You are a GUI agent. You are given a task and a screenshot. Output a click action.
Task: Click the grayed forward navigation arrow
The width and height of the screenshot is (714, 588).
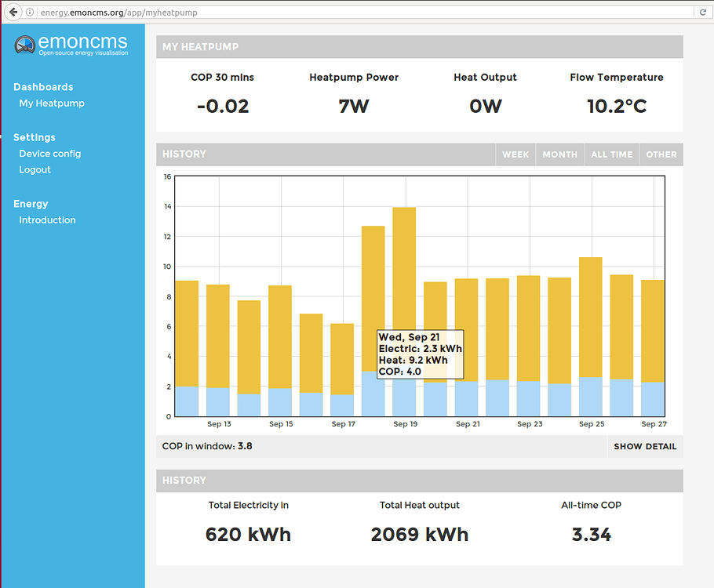(25, 12)
